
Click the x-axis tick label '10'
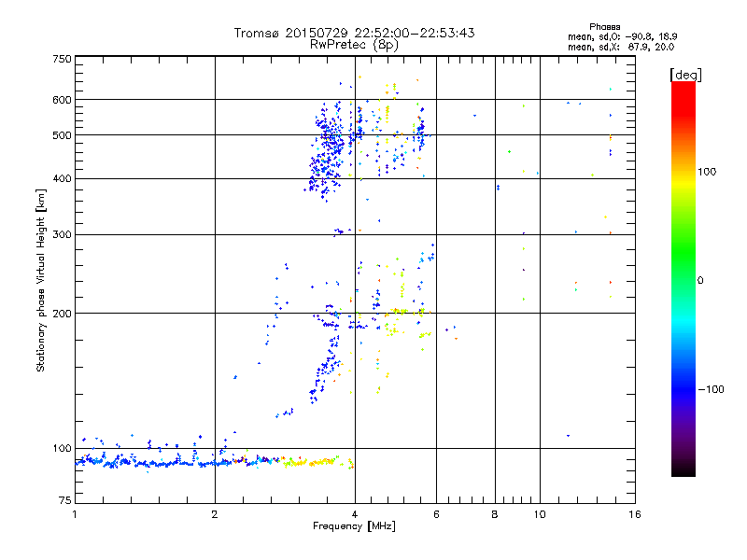tap(540, 514)
